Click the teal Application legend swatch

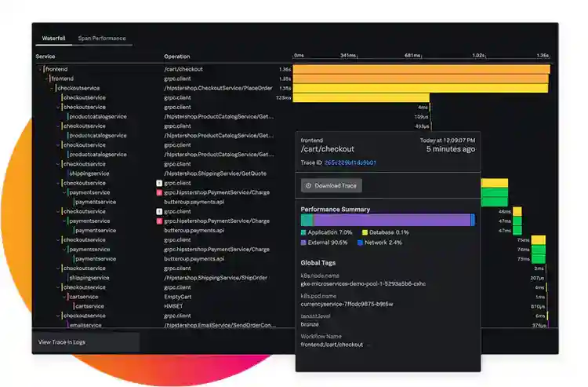point(304,233)
